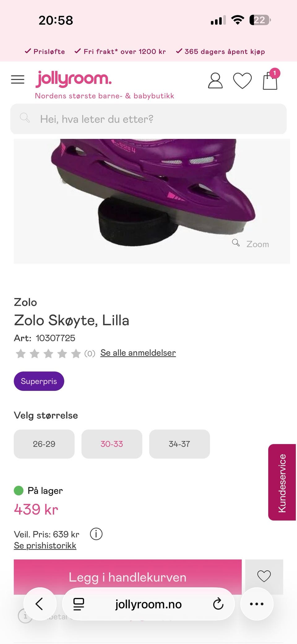Zoom the skate product image
This screenshot has width=297, height=644.
pyautogui.click(x=251, y=244)
